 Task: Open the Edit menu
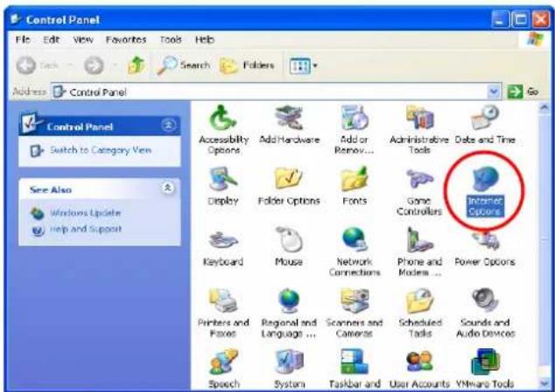point(51,39)
